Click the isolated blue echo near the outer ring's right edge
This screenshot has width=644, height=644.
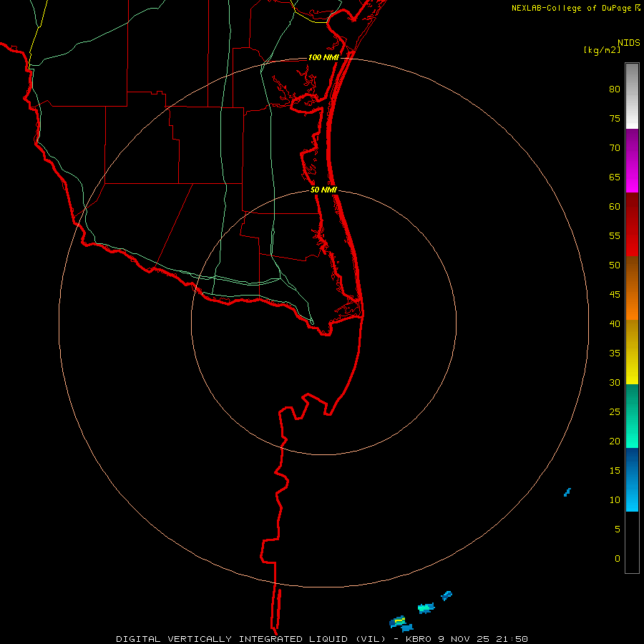(x=567, y=492)
